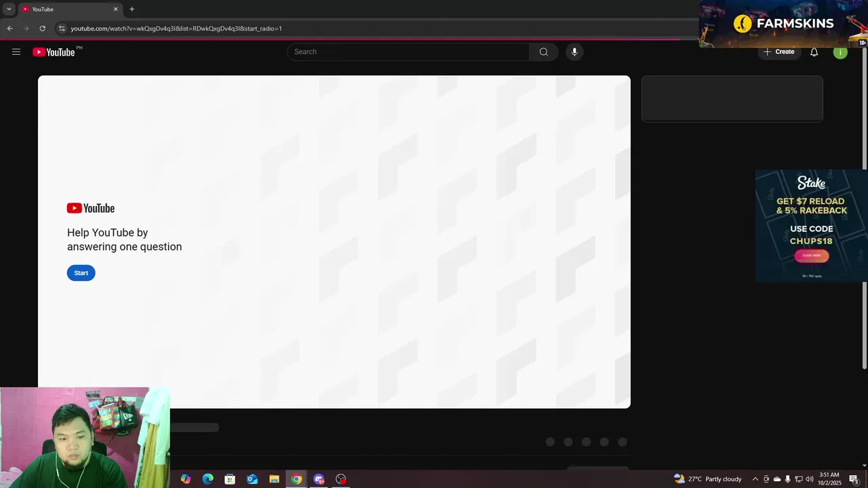Start the YouTube one-question survey

click(x=81, y=272)
